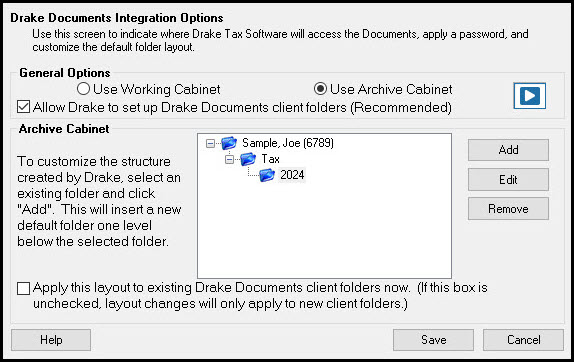Select the 2024 folder label
Image resolution: width=574 pixels, height=362 pixels.
point(292,175)
